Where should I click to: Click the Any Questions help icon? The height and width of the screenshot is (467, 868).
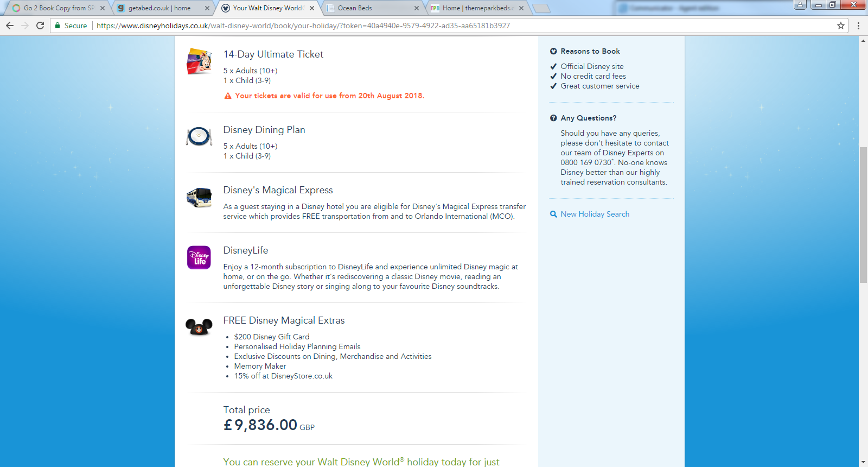point(553,118)
